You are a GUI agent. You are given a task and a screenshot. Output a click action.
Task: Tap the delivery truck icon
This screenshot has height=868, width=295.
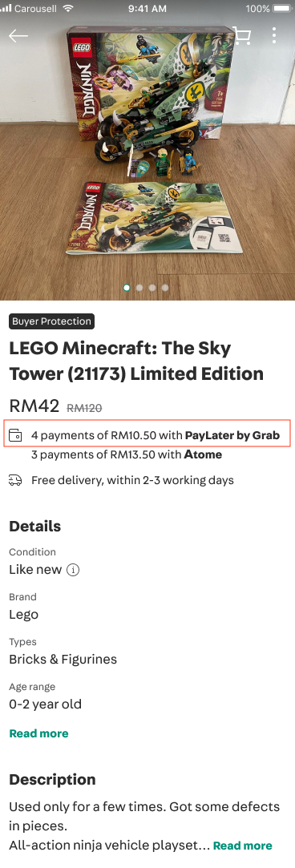coord(15,480)
